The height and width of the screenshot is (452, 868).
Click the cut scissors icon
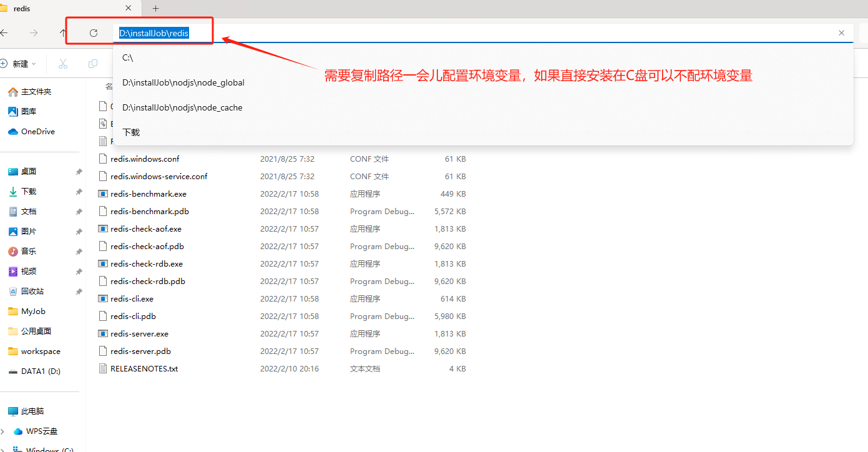(63, 64)
